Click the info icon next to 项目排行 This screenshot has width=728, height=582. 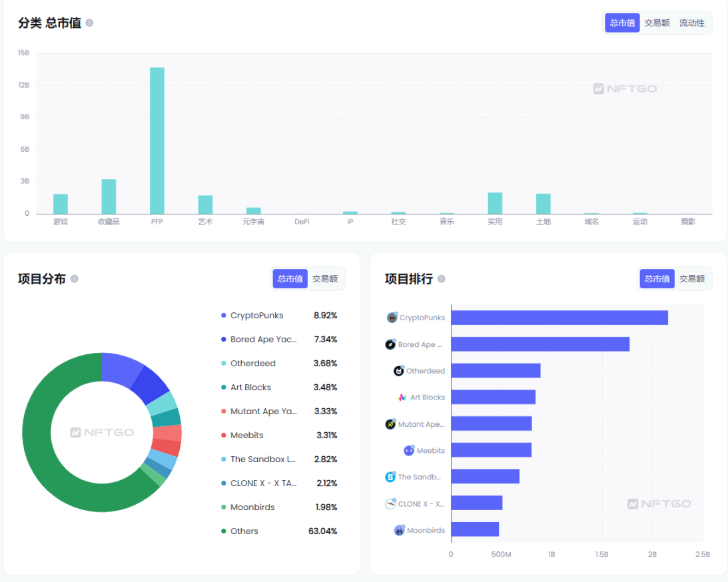click(x=441, y=279)
